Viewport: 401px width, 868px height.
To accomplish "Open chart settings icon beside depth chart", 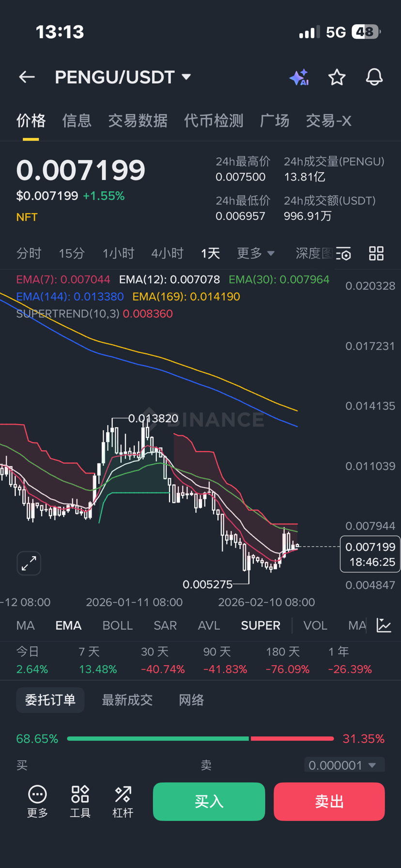I will (343, 254).
